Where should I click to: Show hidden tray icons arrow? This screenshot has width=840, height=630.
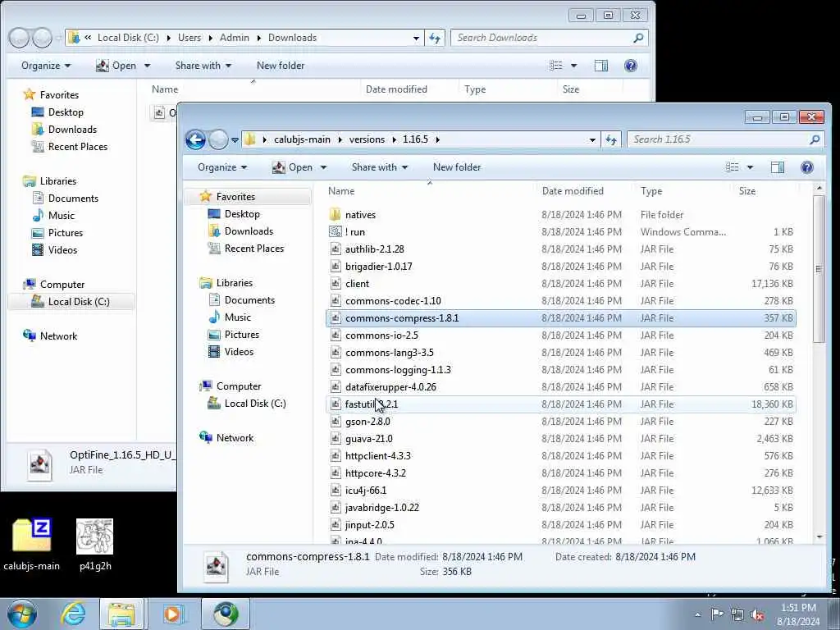(x=697, y=615)
